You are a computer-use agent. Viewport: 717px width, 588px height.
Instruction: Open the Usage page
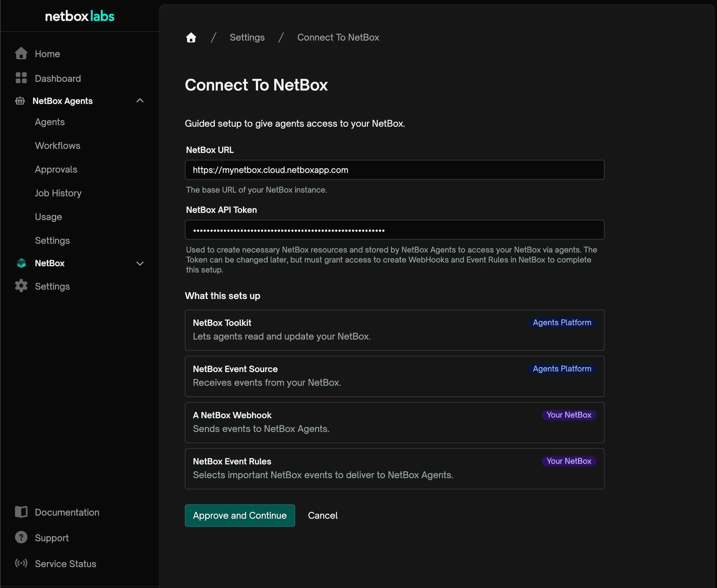pyautogui.click(x=48, y=217)
